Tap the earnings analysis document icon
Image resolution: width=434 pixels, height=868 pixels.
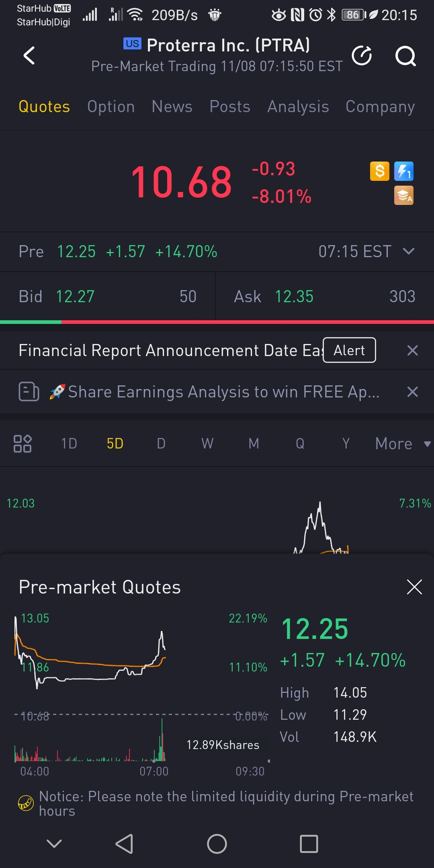29,391
